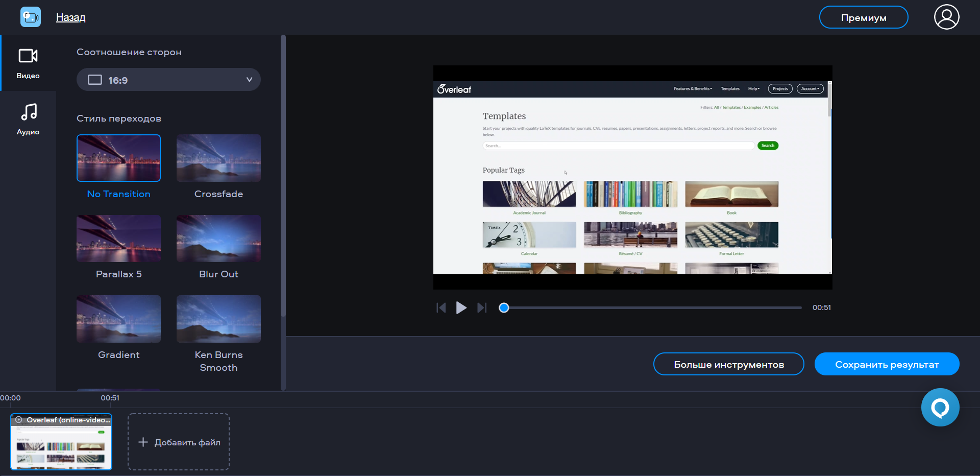This screenshot has width=980, height=476.
Task: Click the Назад link
Action: tap(70, 17)
